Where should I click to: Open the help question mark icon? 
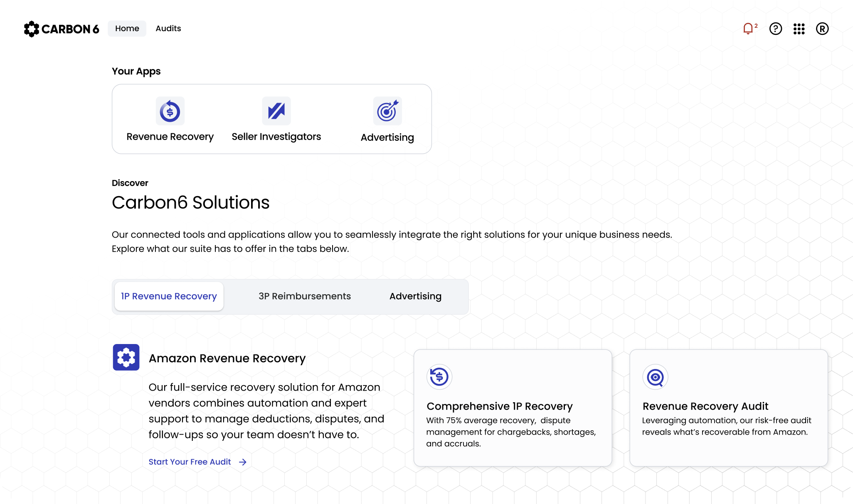pyautogui.click(x=775, y=29)
